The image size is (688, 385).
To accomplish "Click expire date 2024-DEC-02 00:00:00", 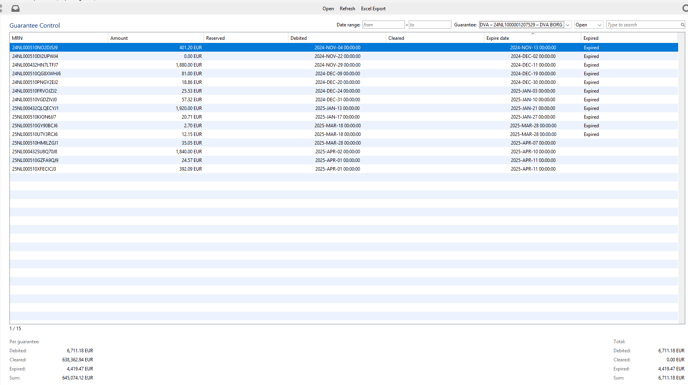I will click(x=533, y=56).
